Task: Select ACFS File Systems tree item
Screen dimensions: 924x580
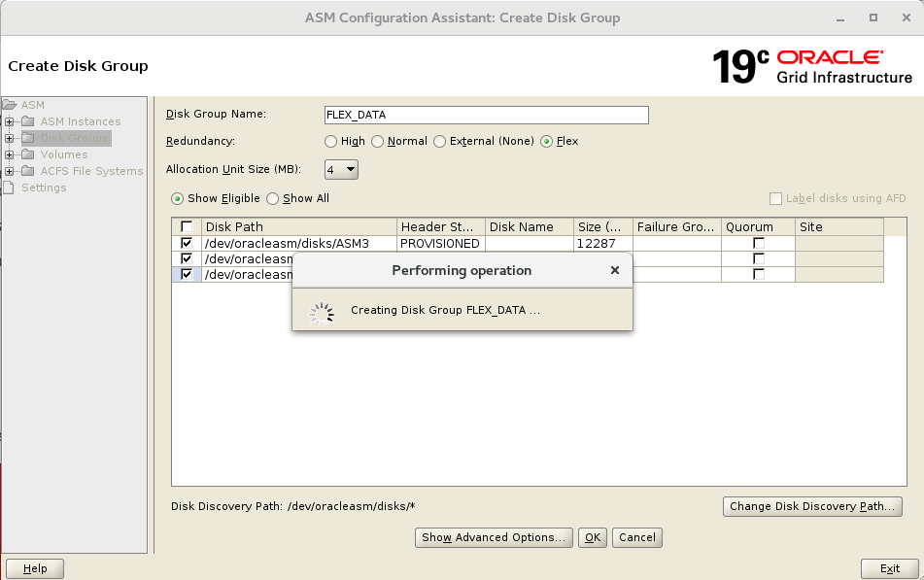Action: coord(91,171)
